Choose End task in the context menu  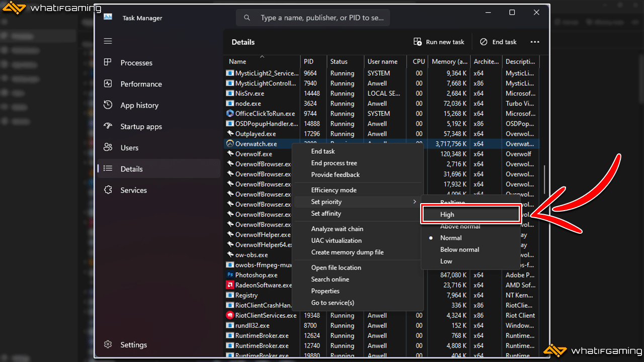[x=358, y=151]
